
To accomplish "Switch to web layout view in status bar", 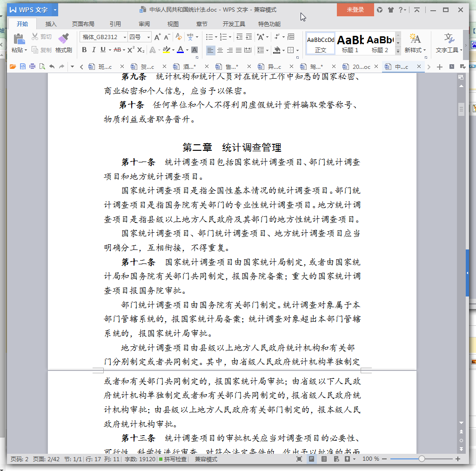I will [336, 459].
